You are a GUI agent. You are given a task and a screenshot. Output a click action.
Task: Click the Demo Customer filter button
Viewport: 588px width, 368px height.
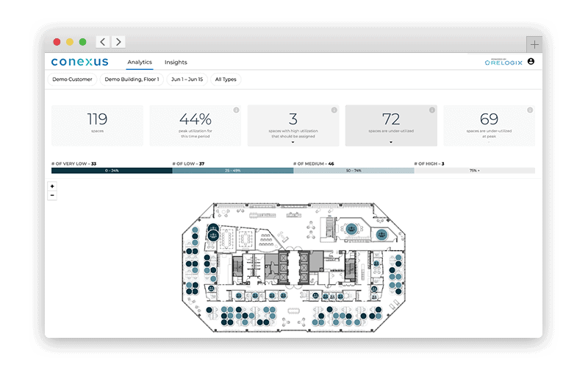(72, 79)
